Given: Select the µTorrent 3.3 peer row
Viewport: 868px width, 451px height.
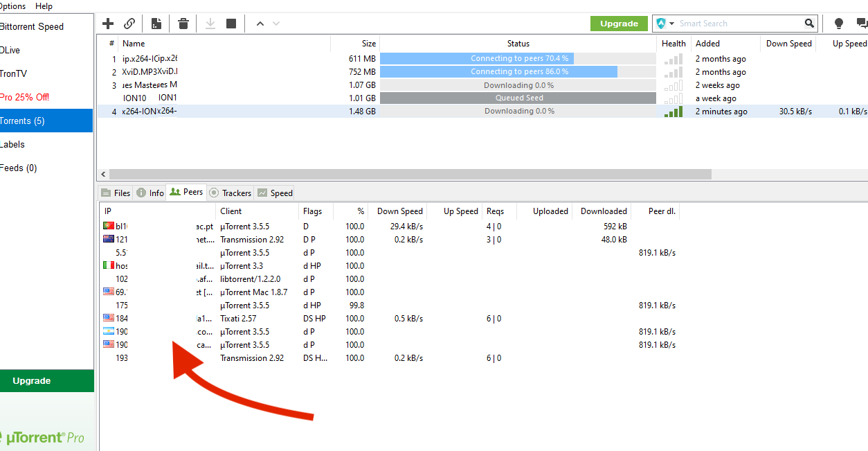Looking at the screenshot, I should tap(390, 266).
